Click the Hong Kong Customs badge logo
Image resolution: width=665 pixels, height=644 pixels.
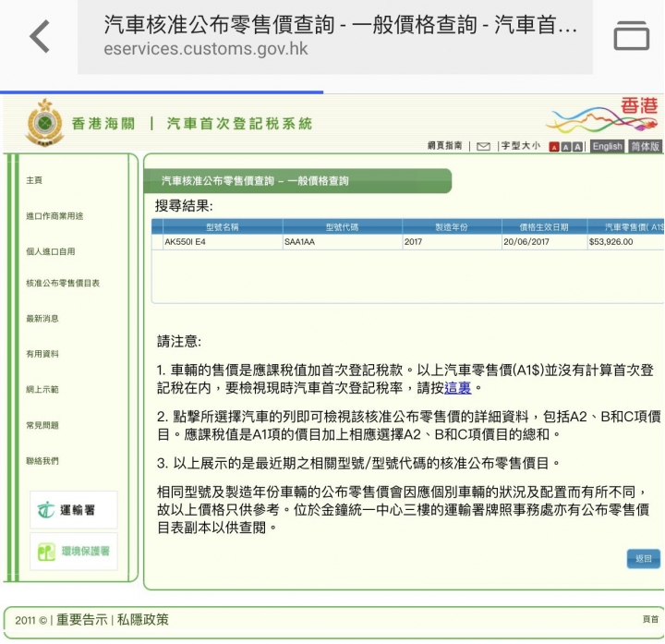[44, 123]
